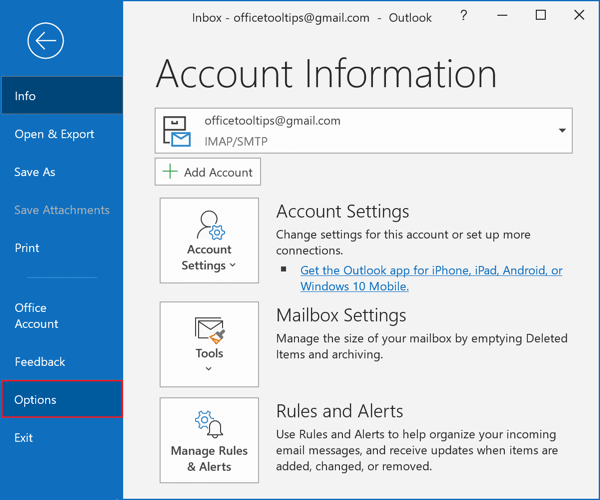Screen dimensions: 600x500
Task: Click Exit in the sidebar
Action: point(24,438)
